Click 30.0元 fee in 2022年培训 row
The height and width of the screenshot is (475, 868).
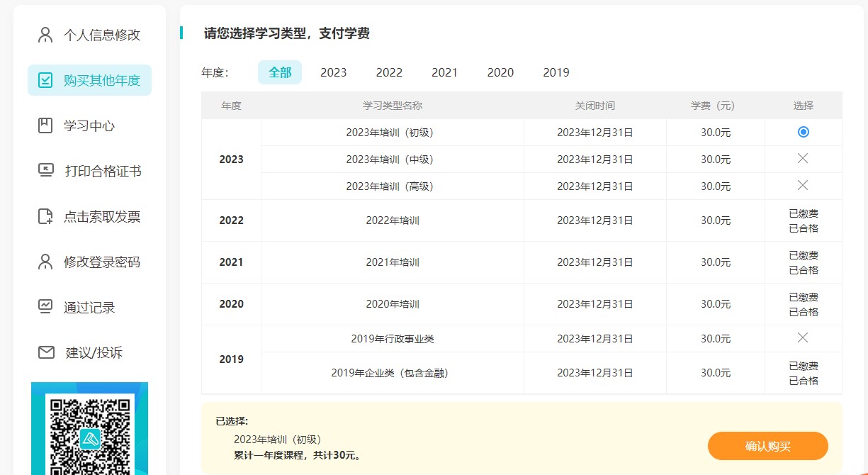pyautogui.click(x=716, y=220)
